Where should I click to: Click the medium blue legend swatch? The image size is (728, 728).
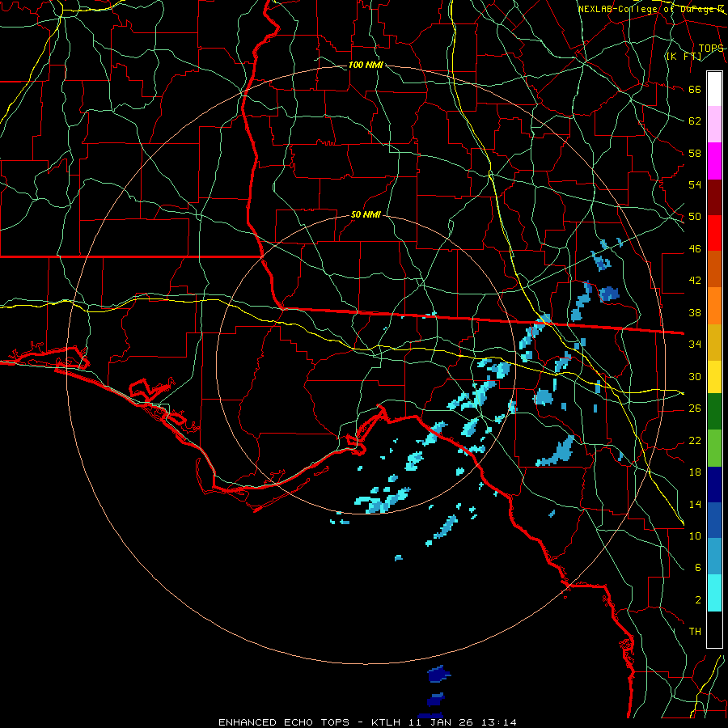(714, 520)
